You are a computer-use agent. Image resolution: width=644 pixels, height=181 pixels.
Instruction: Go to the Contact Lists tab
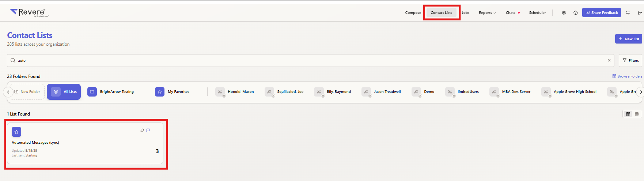click(442, 13)
